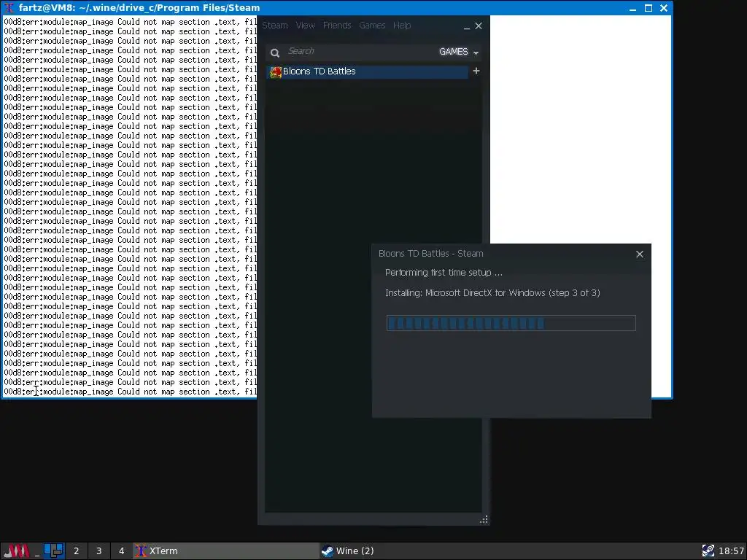The width and height of the screenshot is (747, 560).
Task: Click 'Installing: Microsoft DirectX for Windows' status text
Action: click(492, 293)
